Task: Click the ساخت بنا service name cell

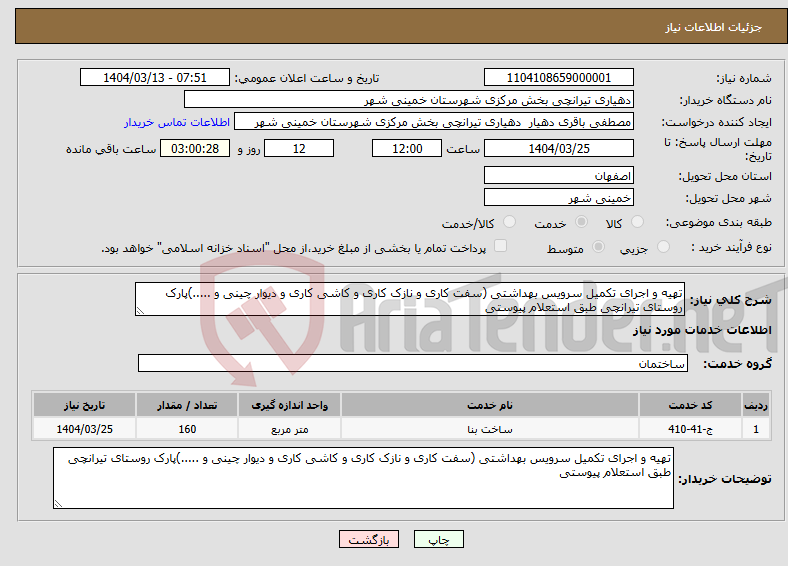Action: [x=490, y=429]
